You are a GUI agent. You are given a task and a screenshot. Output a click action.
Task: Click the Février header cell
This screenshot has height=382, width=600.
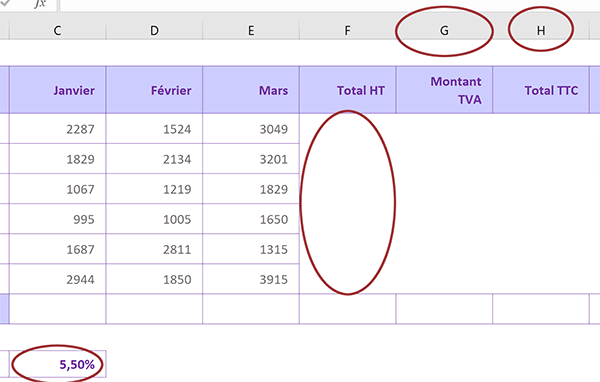(154, 90)
